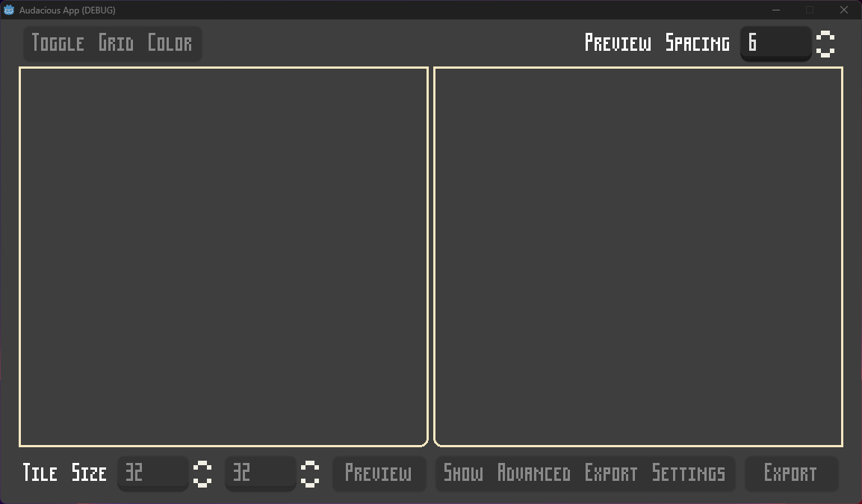Focus the second Tile Size field

coord(261,473)
